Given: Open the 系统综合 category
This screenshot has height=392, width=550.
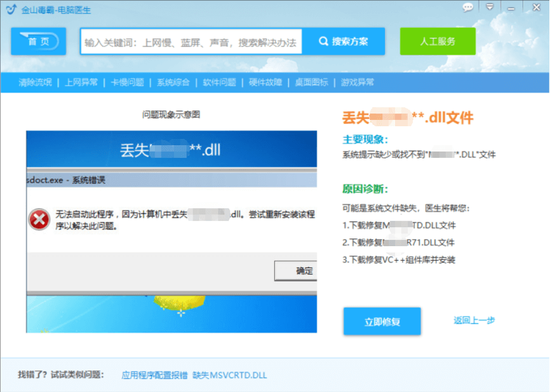Looking at the screenshot, I should click(x=173, y=82).
